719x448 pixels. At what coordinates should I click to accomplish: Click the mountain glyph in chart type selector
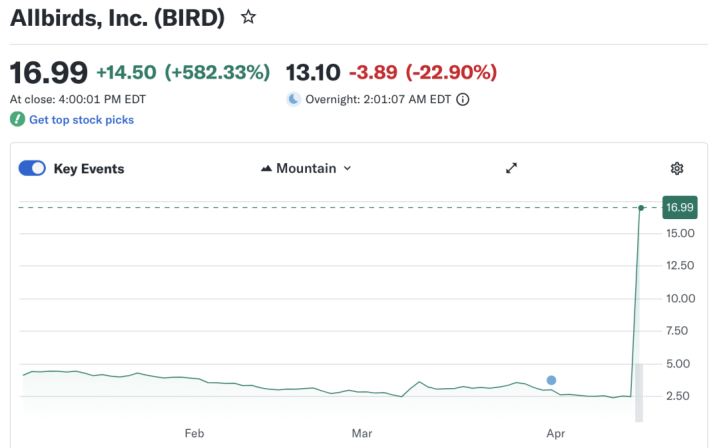266,168
